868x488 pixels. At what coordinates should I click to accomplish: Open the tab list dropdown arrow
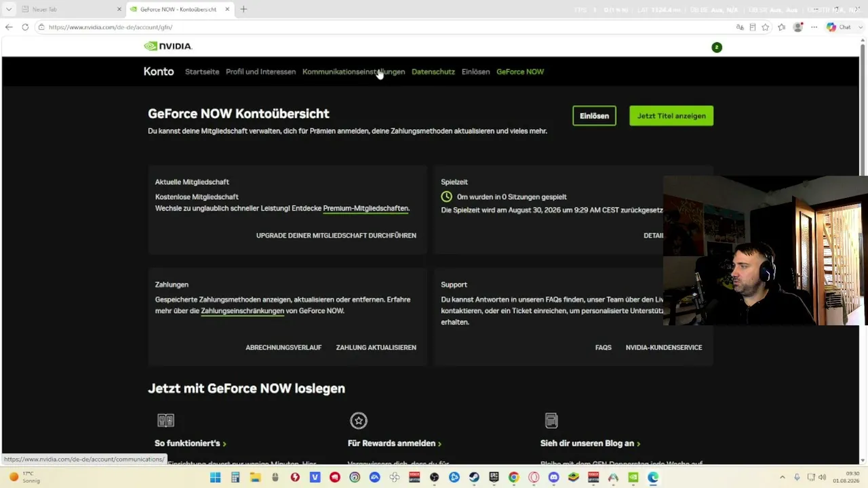click(x=9, y=9)
